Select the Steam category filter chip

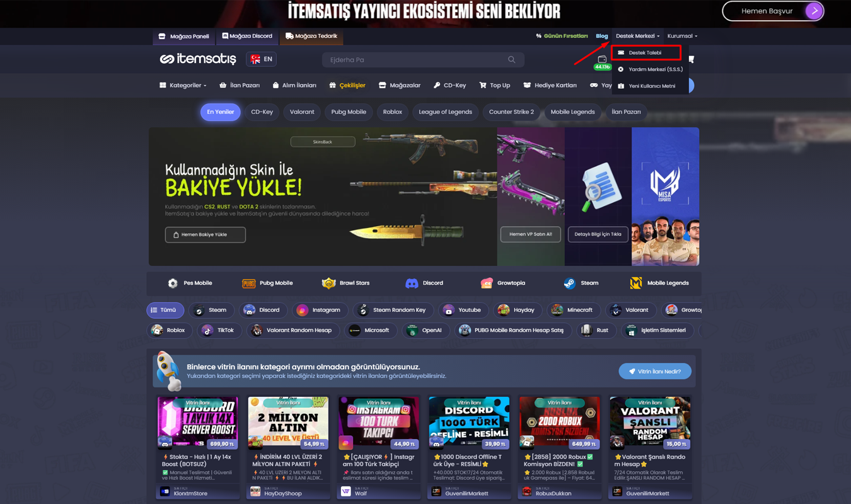tap(211, 310)
